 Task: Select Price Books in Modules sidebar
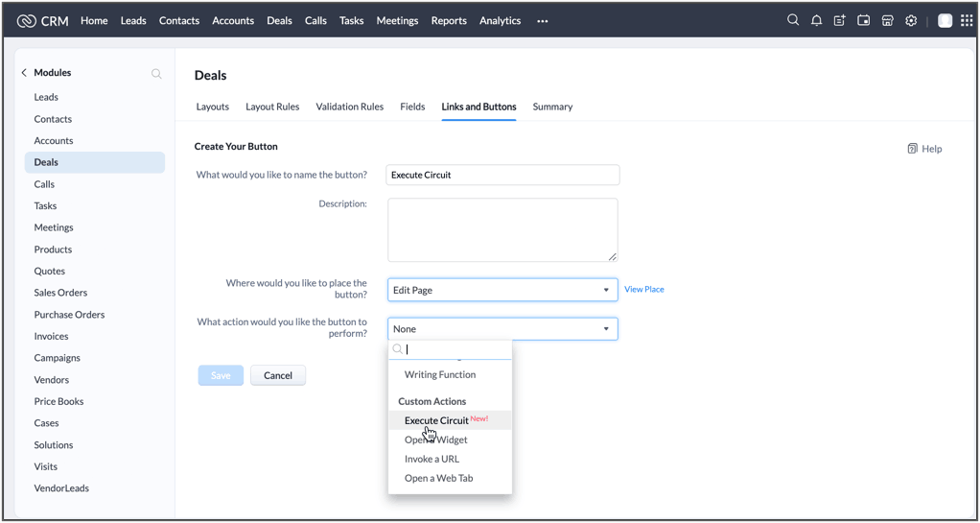pos(58,402)
